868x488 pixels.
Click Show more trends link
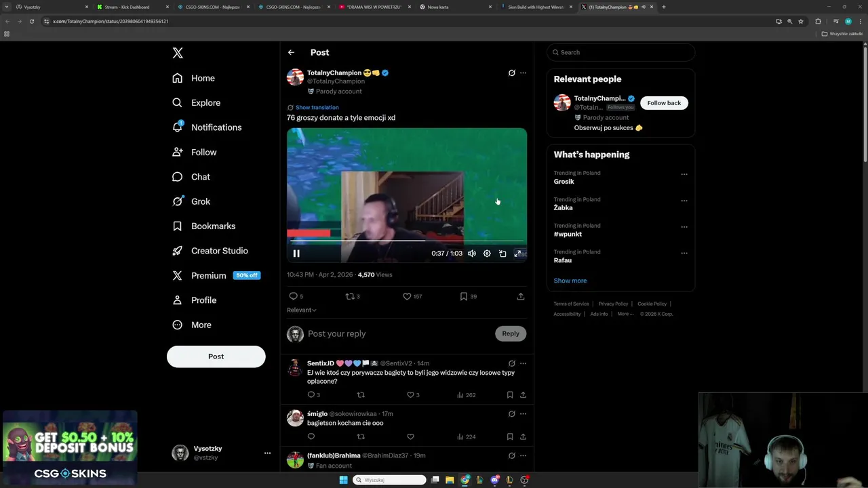click(570, 281)
